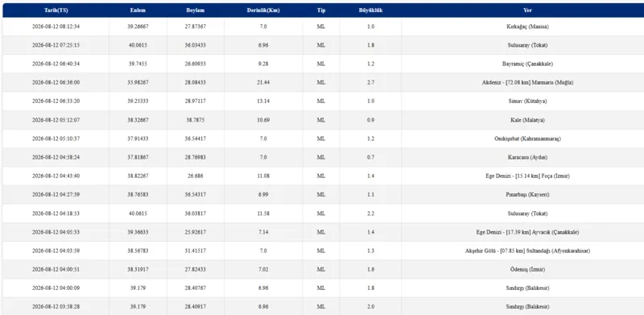The image size is (644, 315).
Task: Click longitude value 36.03817
Action: [x=196, y=213]
